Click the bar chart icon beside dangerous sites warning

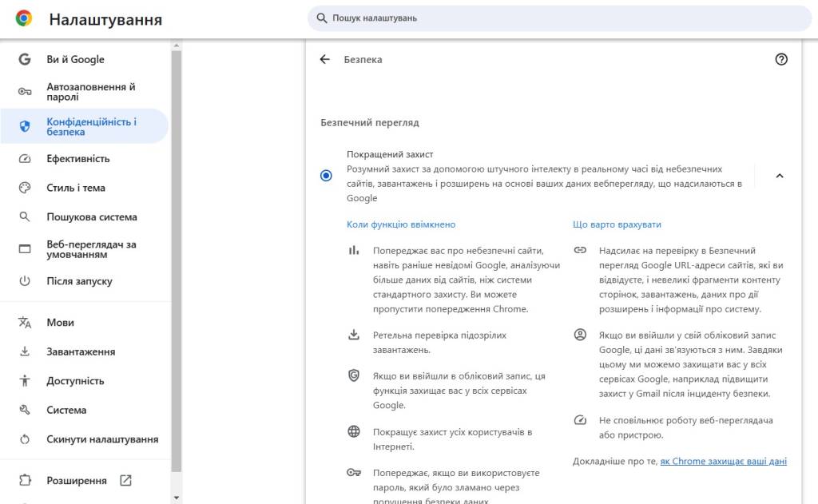(x=354, y=251)
